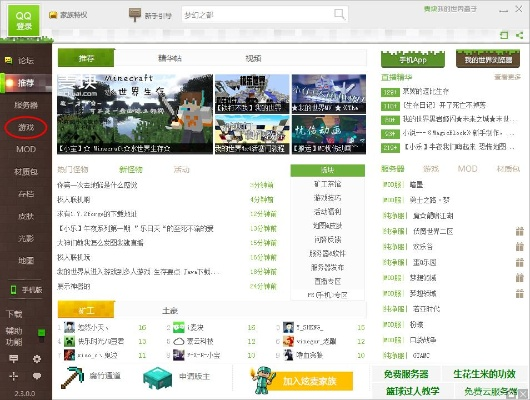Click the creeper avatar ranked 4
The image size is (530, 400).
tap(69, 341)
